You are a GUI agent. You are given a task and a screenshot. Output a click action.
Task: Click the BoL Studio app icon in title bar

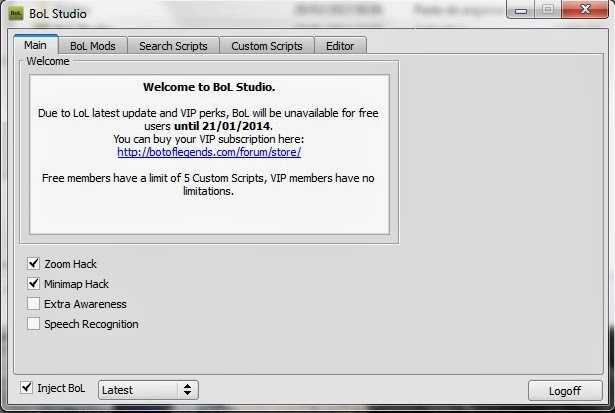coord(16,13)
